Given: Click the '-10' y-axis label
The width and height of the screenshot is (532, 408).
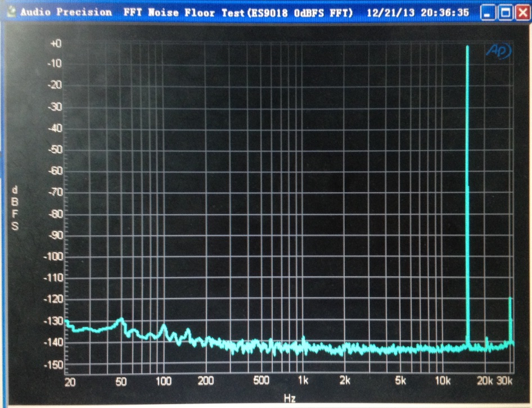Looking at the screenshot, I should [x=55, y=64].
